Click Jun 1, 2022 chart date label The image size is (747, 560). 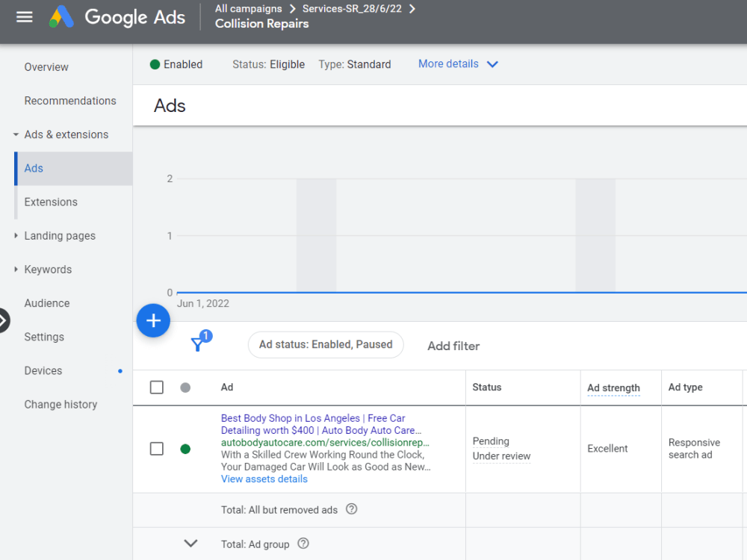click(203, 304)
